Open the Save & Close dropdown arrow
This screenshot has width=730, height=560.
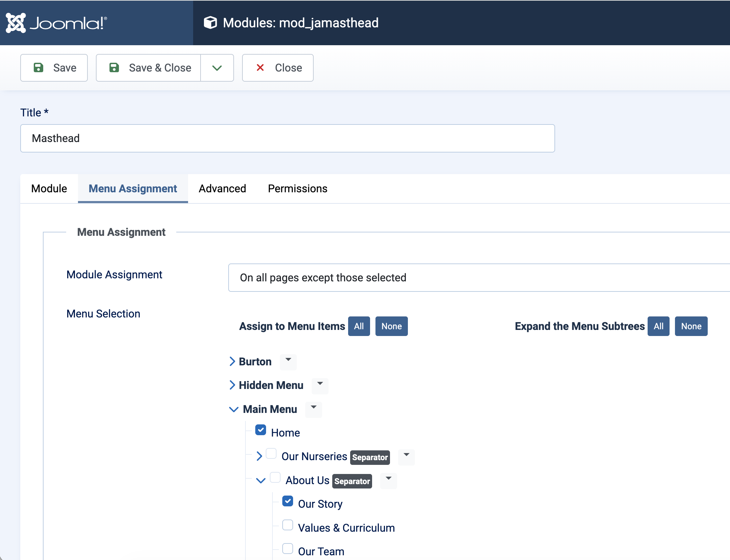[217, 68]
